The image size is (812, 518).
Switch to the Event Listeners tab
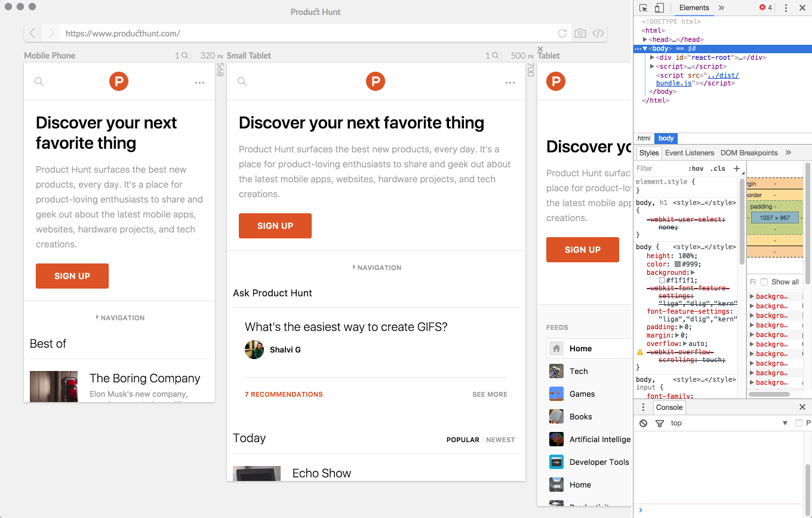690,152
